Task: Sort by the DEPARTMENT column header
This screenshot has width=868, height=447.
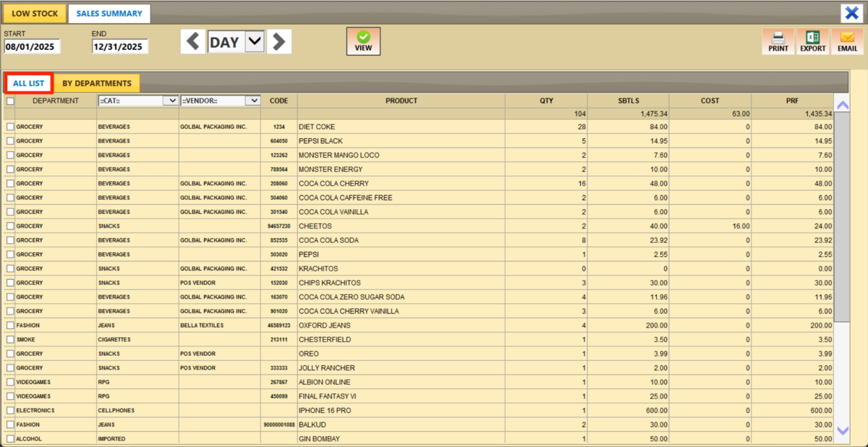Action: 56,101
